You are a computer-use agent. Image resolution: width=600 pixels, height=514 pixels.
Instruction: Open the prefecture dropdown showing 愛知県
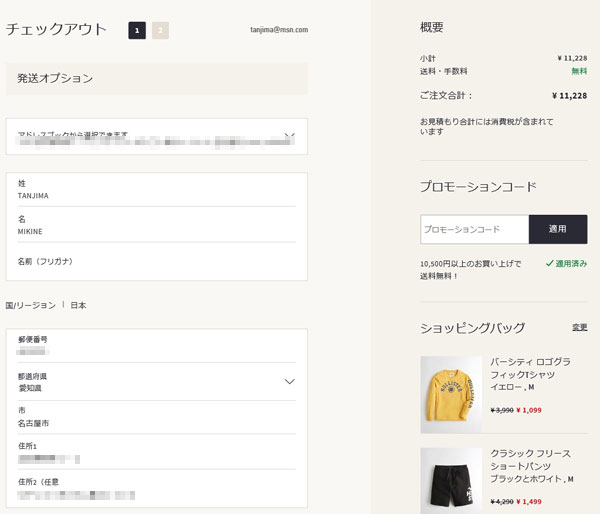(289, 381)
